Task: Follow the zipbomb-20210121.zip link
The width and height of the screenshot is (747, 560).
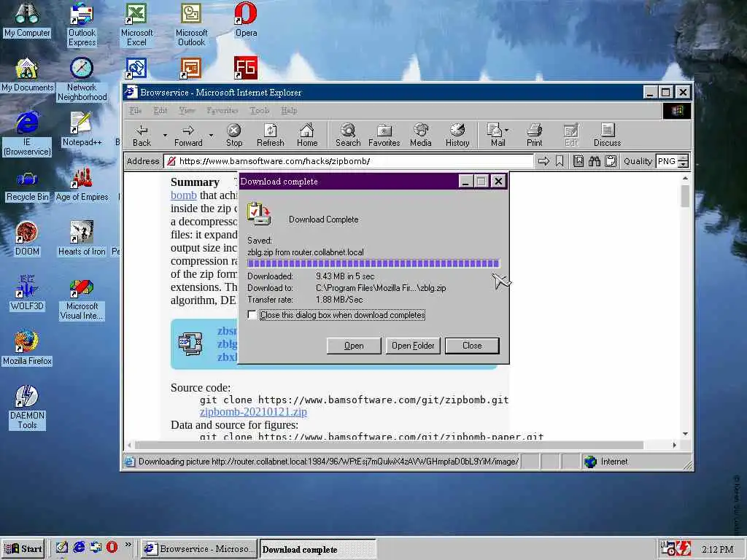Action: click(253, 412)
